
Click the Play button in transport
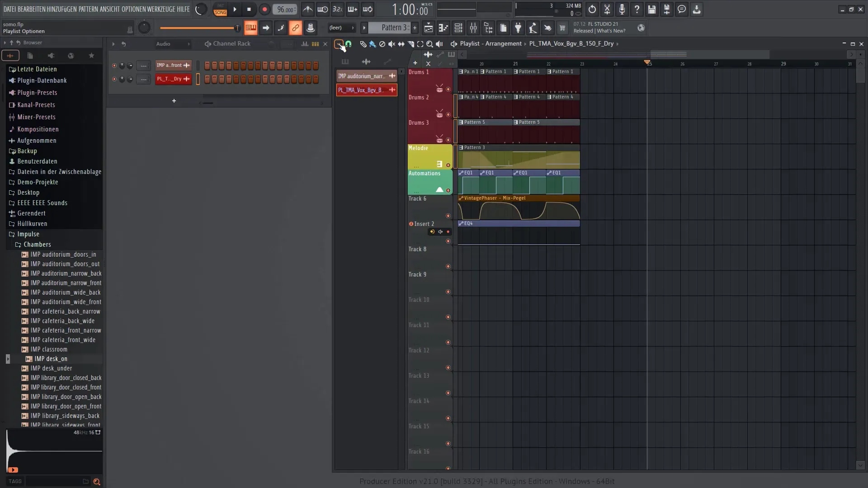pyautogui.click(x=235, y=9)
